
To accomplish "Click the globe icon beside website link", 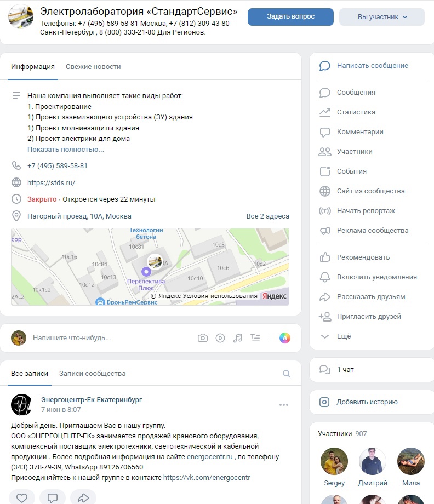I will pyautogui.click(x=16, y=182).
